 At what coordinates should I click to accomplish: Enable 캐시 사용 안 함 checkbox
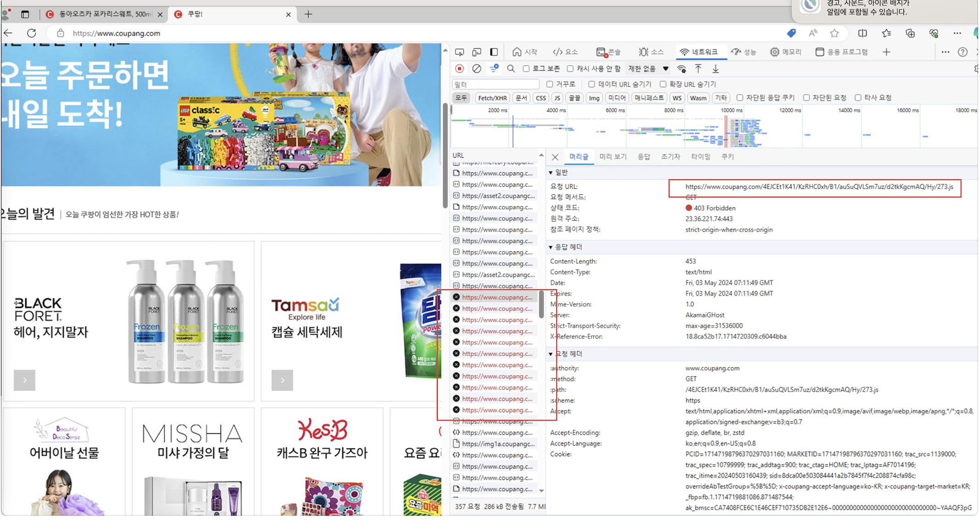570,69
